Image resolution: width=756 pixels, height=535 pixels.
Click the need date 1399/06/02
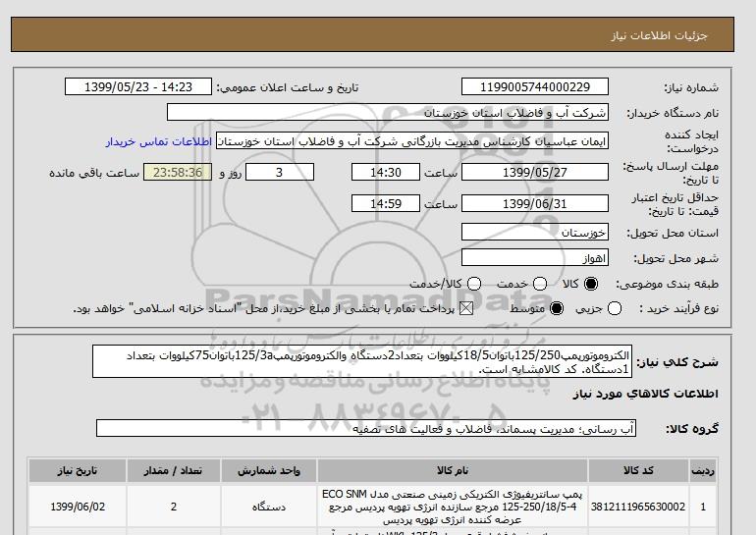pos(78,507)
